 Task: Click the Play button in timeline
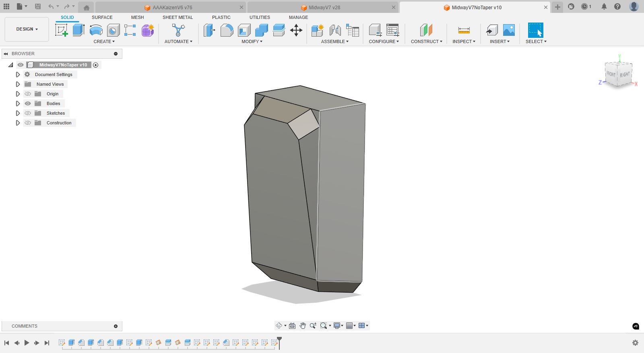coord(27,343)
